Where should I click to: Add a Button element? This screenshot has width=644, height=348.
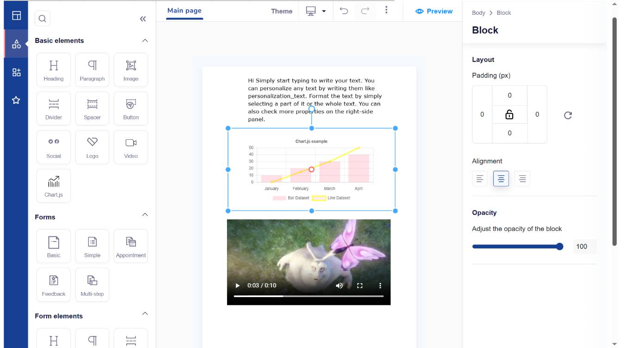coord(131,109)
